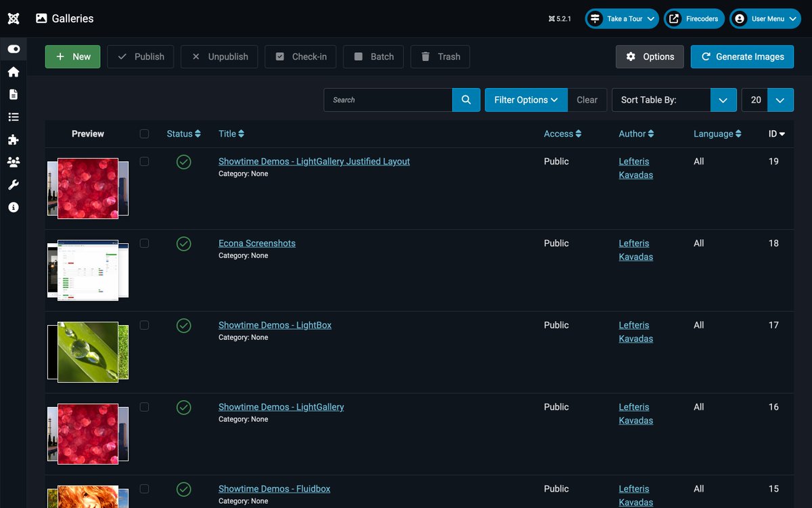Check the Showtime Demos - LightBox row checkbox

coord(144,325)
